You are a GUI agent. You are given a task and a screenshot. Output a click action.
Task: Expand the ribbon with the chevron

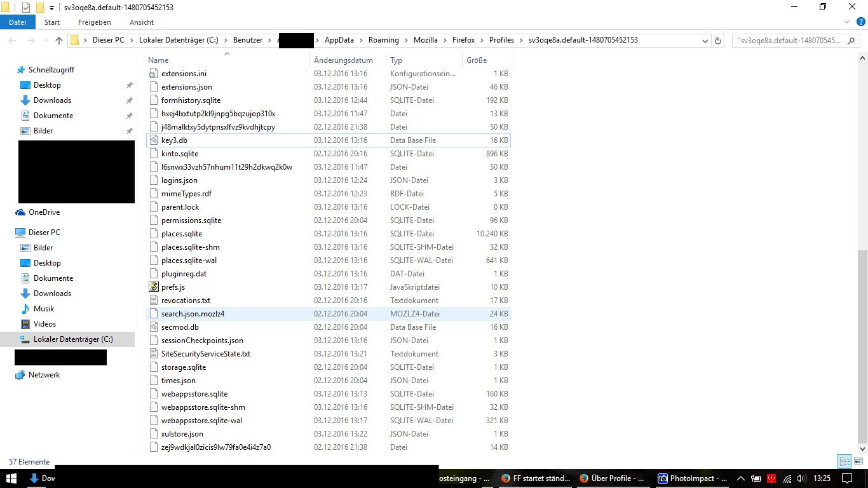[x=846, y=22]
